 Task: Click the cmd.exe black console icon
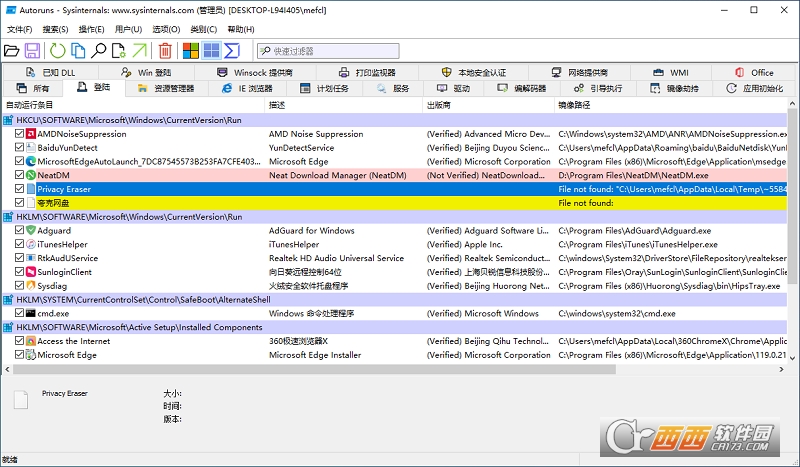(31, 313)
